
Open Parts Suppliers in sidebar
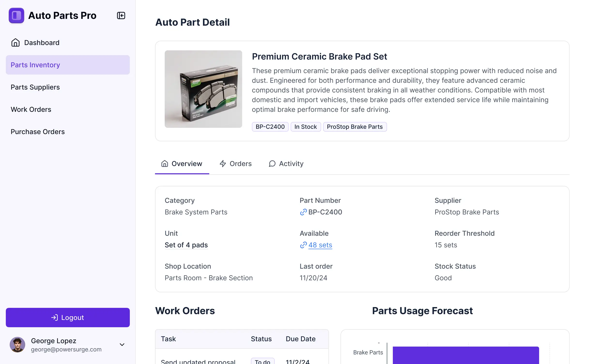(35, 87)
